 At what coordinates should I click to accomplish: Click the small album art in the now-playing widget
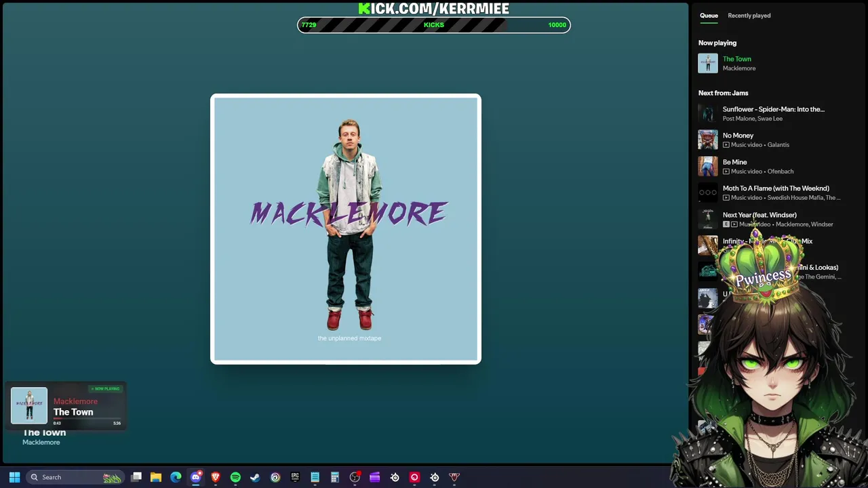coord(29,405)
